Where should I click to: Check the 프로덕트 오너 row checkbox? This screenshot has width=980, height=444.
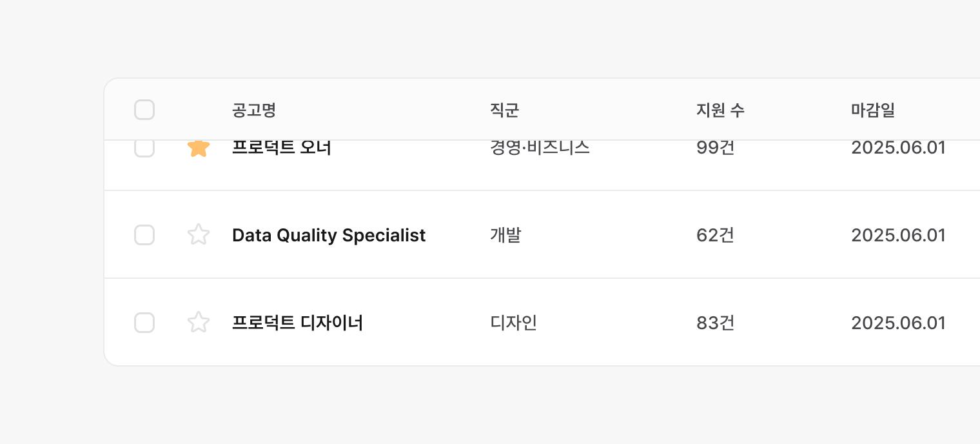pyautogui.click(x=144, y=149)
